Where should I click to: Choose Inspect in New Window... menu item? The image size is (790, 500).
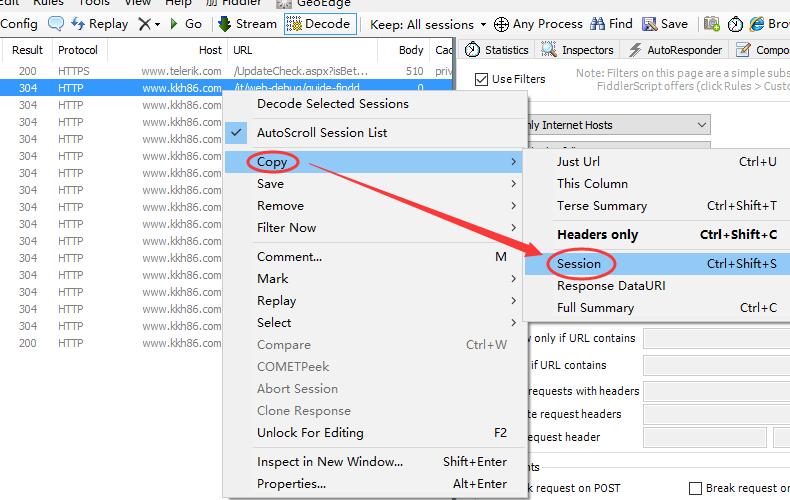(375, 462)
